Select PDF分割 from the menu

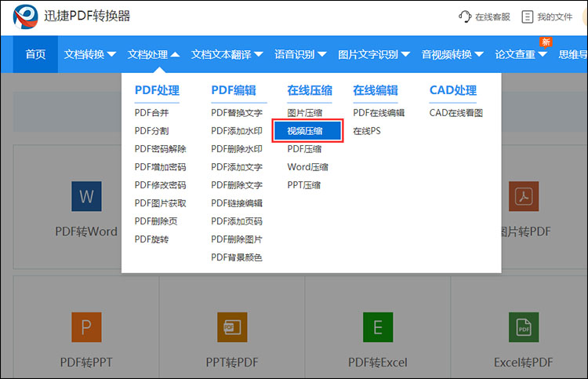[x=152, y=131]
